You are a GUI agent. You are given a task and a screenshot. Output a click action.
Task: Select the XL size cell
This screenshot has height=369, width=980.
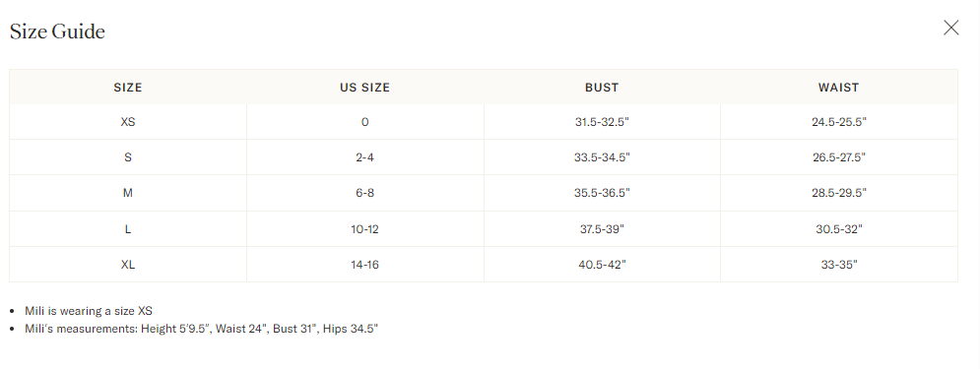coord(128,265)
